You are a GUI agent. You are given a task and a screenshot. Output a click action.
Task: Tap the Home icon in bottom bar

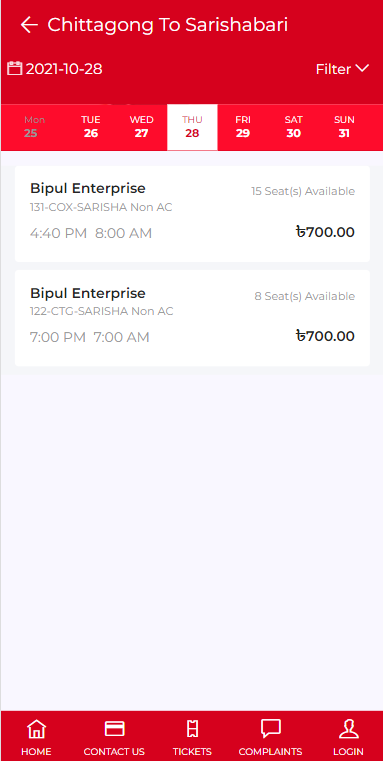tap(36, 729)
